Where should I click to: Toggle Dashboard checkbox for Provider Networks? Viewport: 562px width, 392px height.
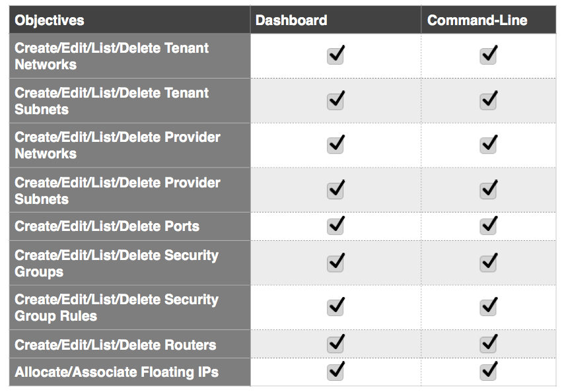click(x=335, y=145)
